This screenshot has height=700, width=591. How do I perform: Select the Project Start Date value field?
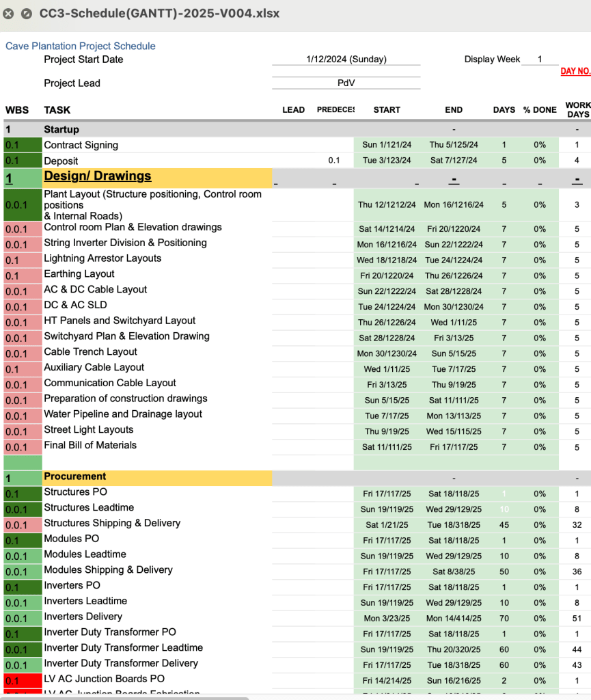tap(346, 59)
